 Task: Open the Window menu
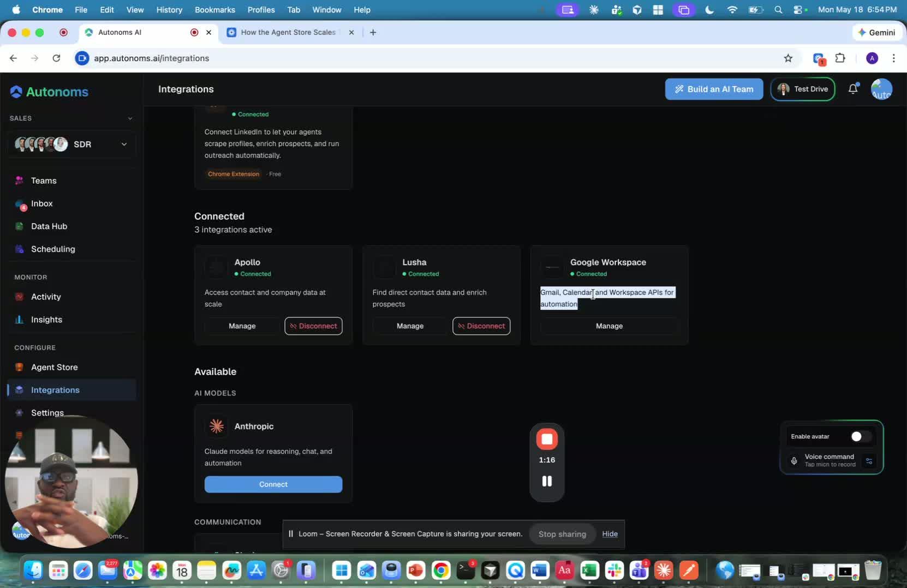point(326,10)
